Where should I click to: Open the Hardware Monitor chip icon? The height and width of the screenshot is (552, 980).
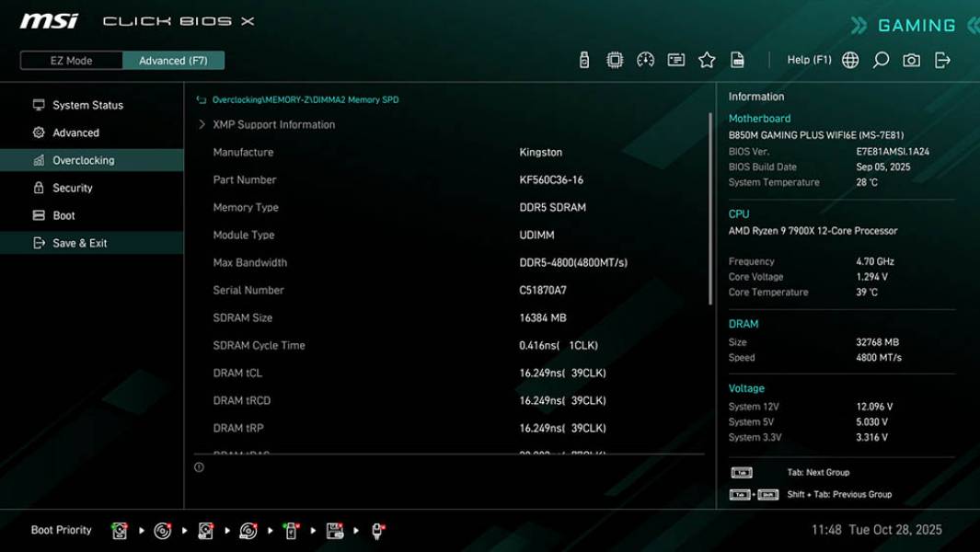615,59
